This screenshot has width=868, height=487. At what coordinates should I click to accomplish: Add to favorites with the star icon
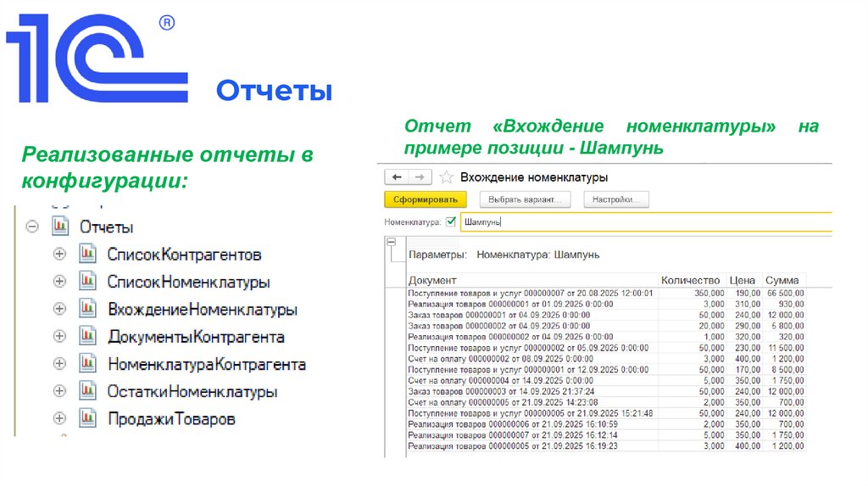point(446,177)
